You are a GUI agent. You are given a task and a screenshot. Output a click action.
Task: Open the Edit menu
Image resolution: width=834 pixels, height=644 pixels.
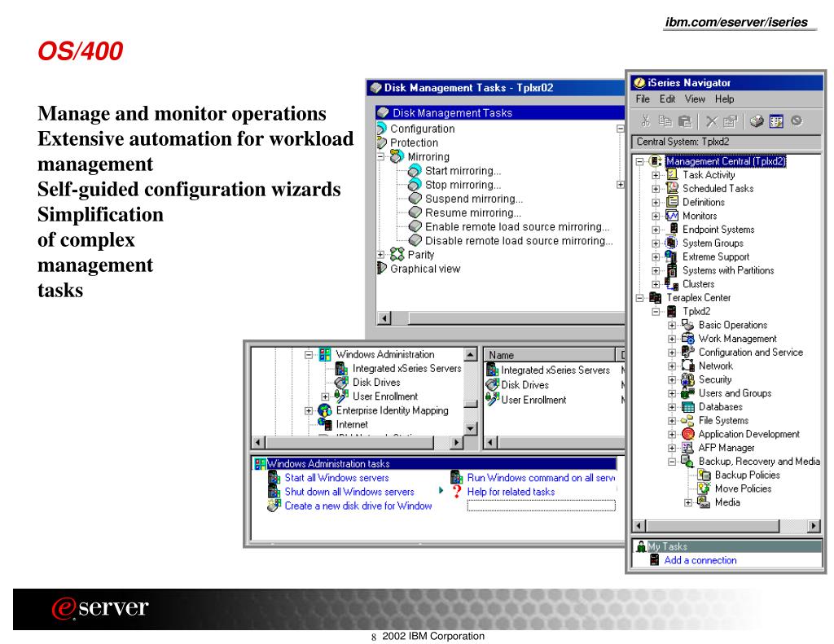point(668,99)
